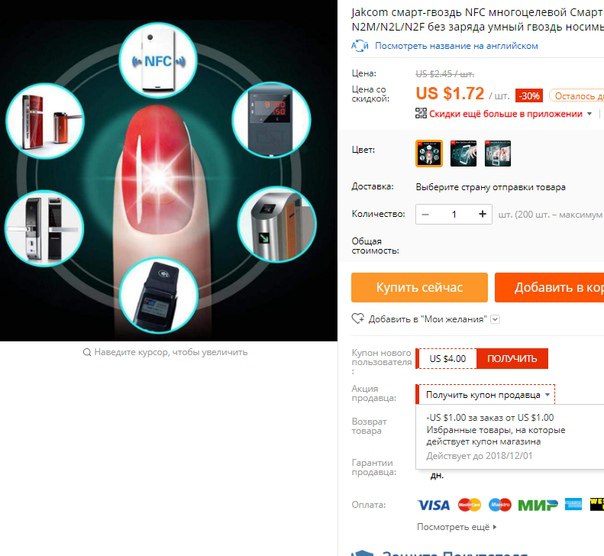Click the quantity input field

(454, 214)
